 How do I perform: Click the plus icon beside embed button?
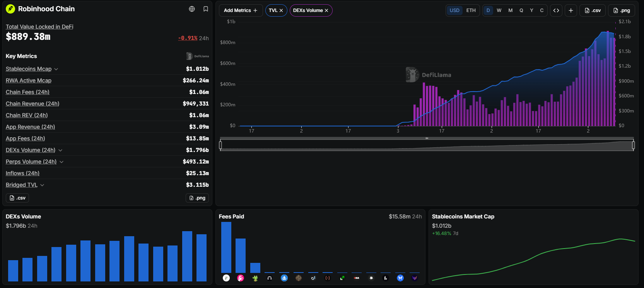571,10
